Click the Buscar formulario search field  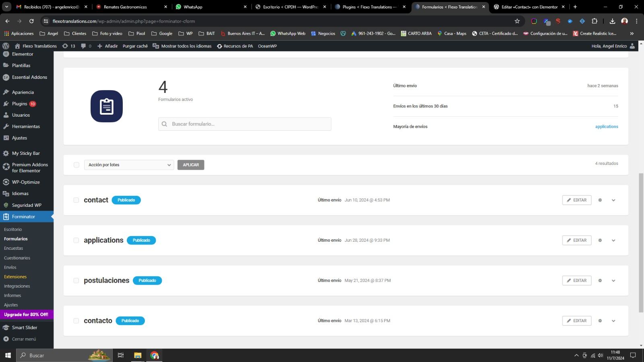click(245, 124)
